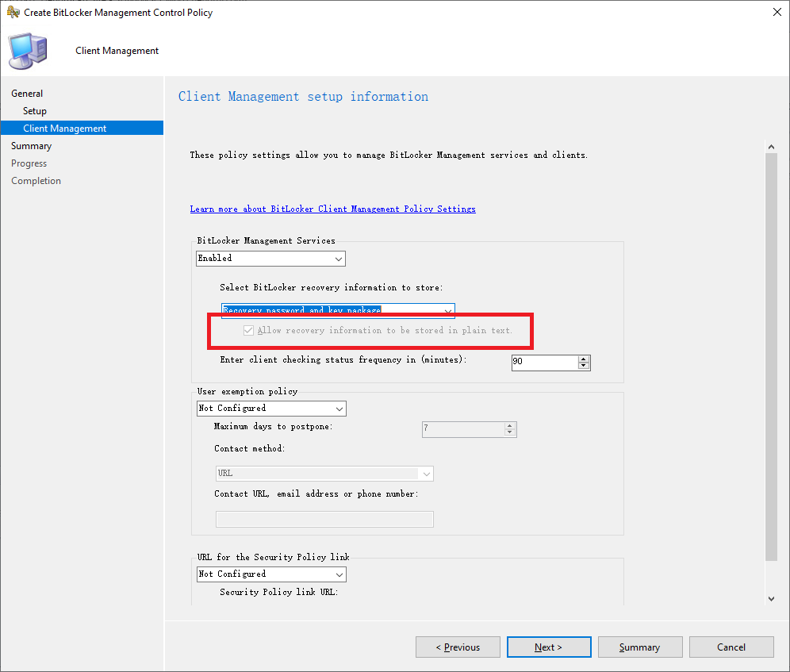The width and height of the screenshot is (790, 672).
Task: Click 'Security Policy link URL:' label
Action: click(278, 592)
